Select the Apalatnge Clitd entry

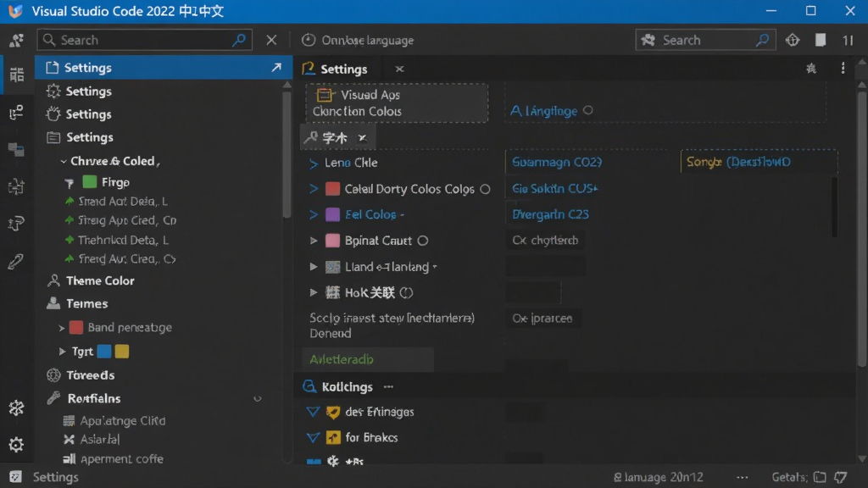(x=114, y=420)
